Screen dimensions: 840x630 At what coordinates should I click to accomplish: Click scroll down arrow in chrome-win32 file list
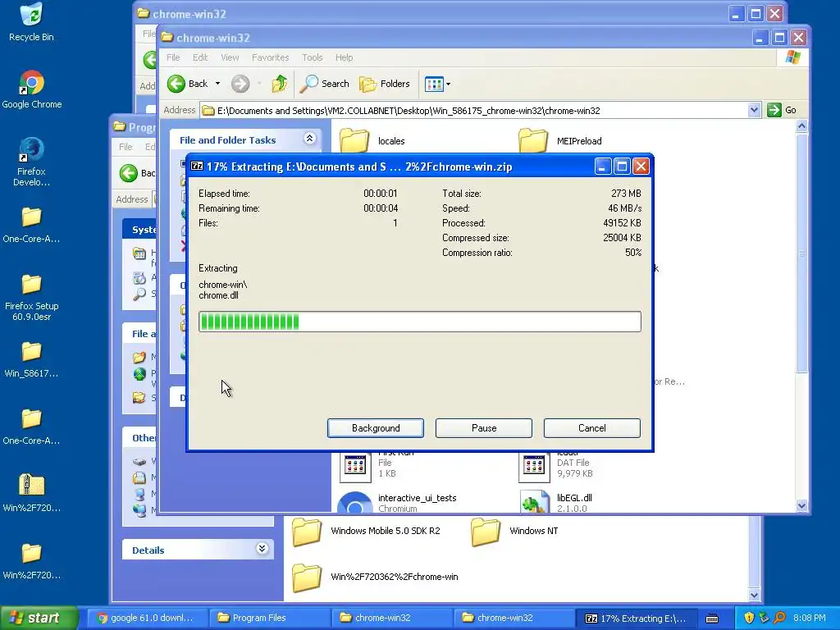[801, 505]
